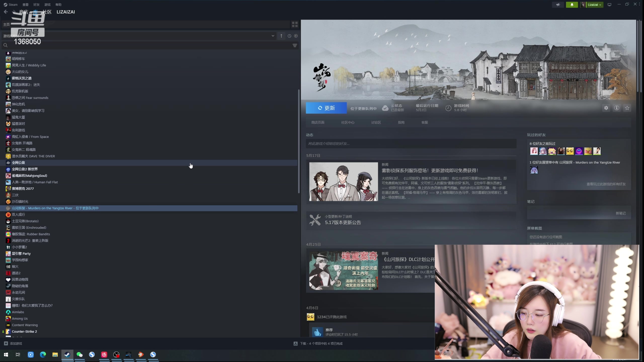Viewport: 644px width, 362px height.
Task: Open the 5.17版本更新公告 announcement
Action: 343,222
